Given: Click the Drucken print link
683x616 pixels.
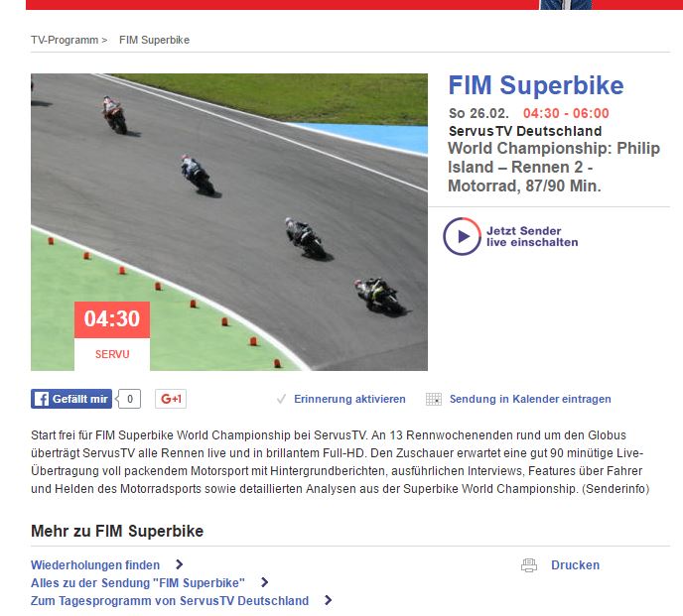Looking at the screenshot, I should coord(575,565).
